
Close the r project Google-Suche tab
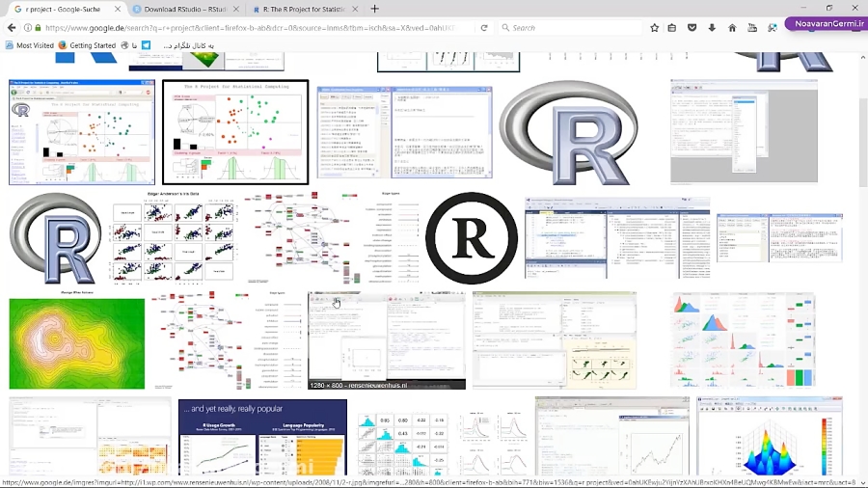[118, 9]
